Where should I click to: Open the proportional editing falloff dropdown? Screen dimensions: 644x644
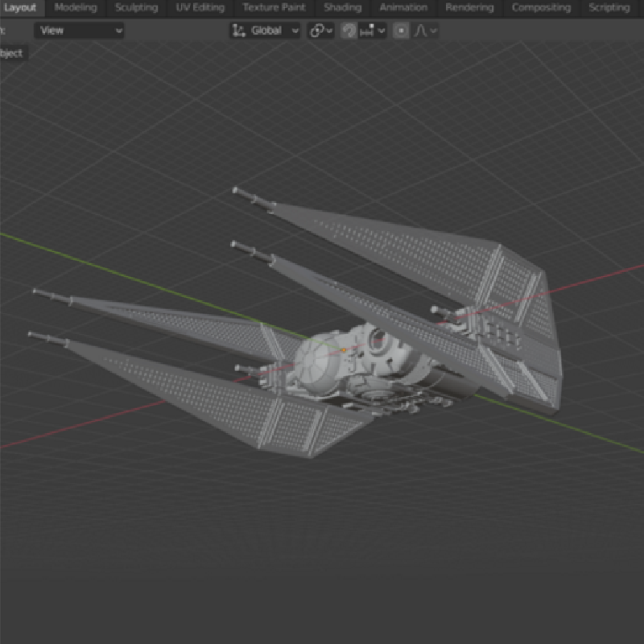pos(425,31)
